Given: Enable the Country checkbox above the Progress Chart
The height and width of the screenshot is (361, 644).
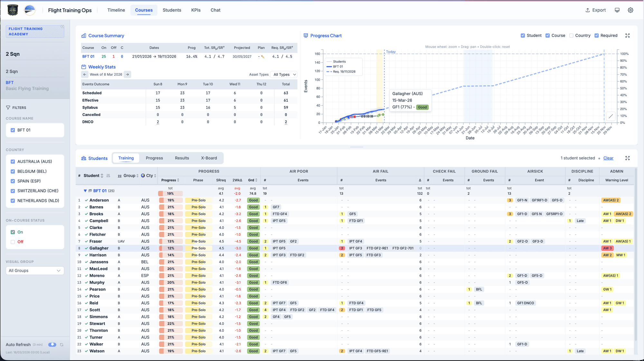Looking at the screenshot, I should coord(571,35).
